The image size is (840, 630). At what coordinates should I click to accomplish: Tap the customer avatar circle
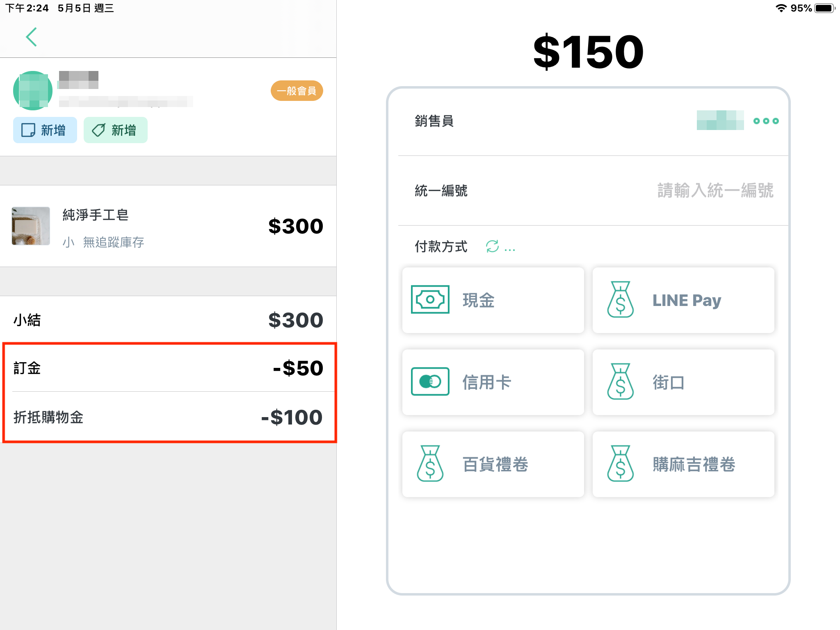point(33,91)
